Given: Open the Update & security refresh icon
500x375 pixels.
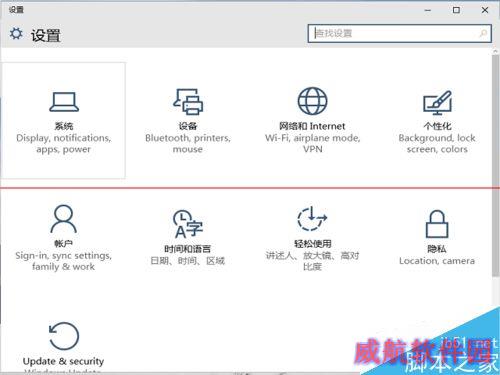Looking at the screenshot, I should coord(64,336).
